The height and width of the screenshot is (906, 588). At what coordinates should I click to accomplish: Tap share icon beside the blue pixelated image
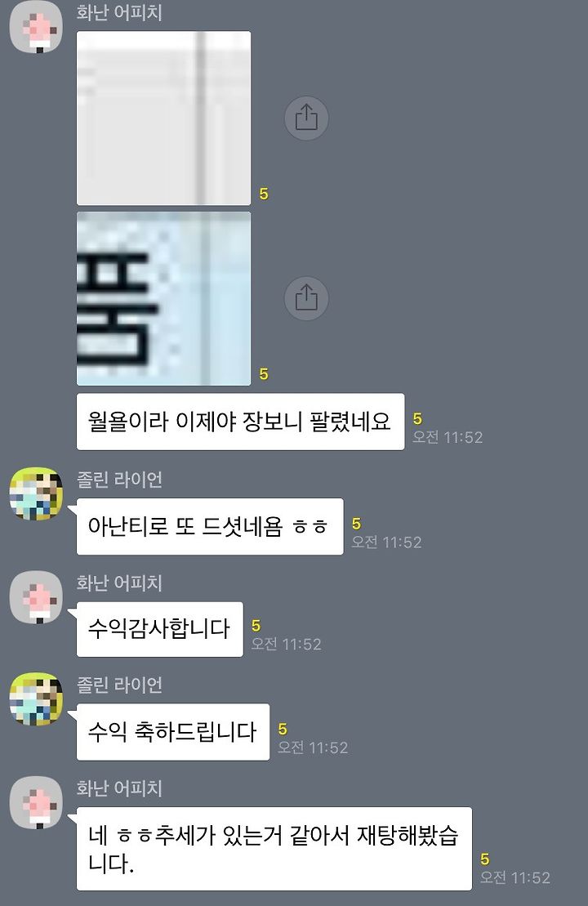pos(306,298)
